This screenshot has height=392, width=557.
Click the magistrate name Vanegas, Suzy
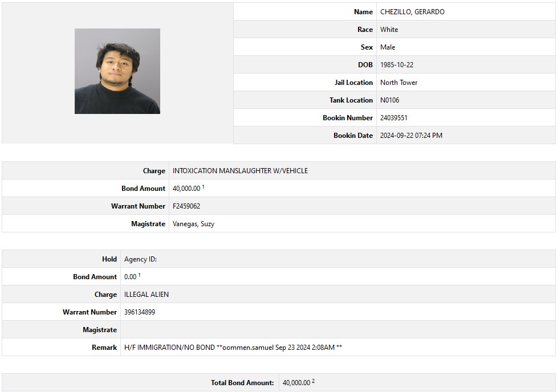[193, 224]
